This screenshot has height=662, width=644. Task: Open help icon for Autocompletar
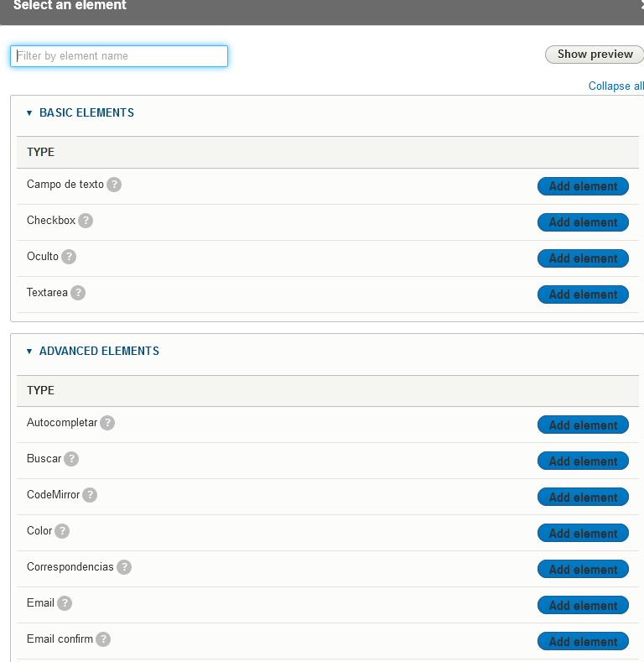(107, 423)
